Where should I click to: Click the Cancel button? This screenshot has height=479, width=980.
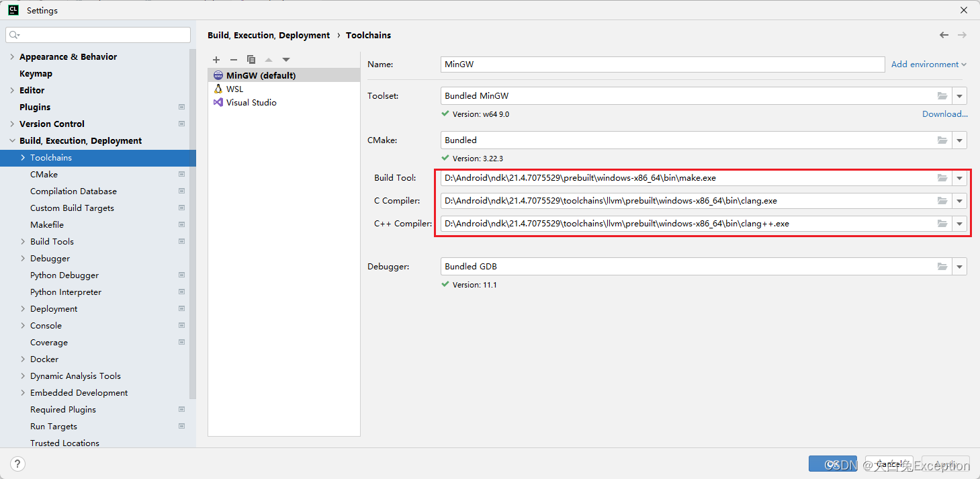[x=889, y=464]
